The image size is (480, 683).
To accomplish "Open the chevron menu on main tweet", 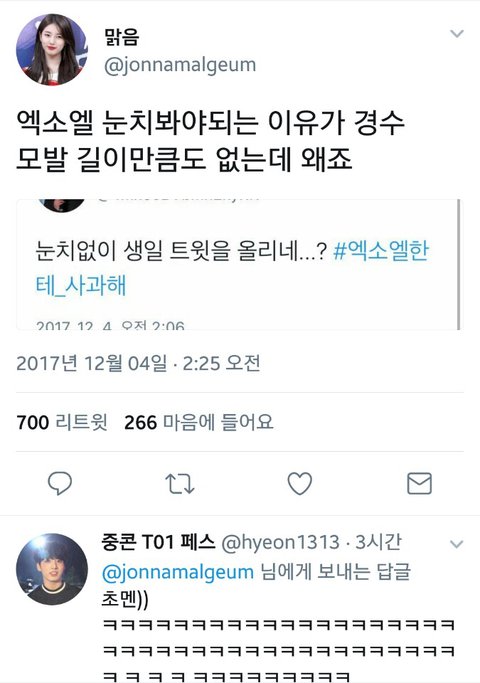I will [456, 34].
